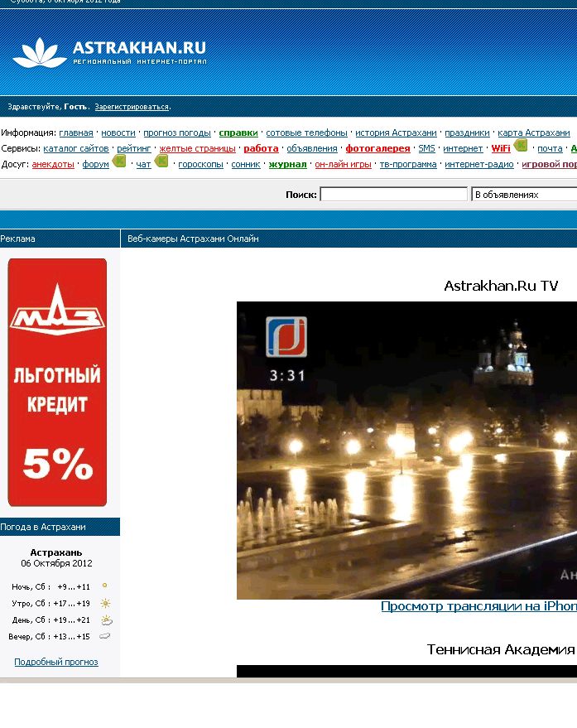The image size is (577, 728).
Task: Open the чат link
Action: point(143,164)
